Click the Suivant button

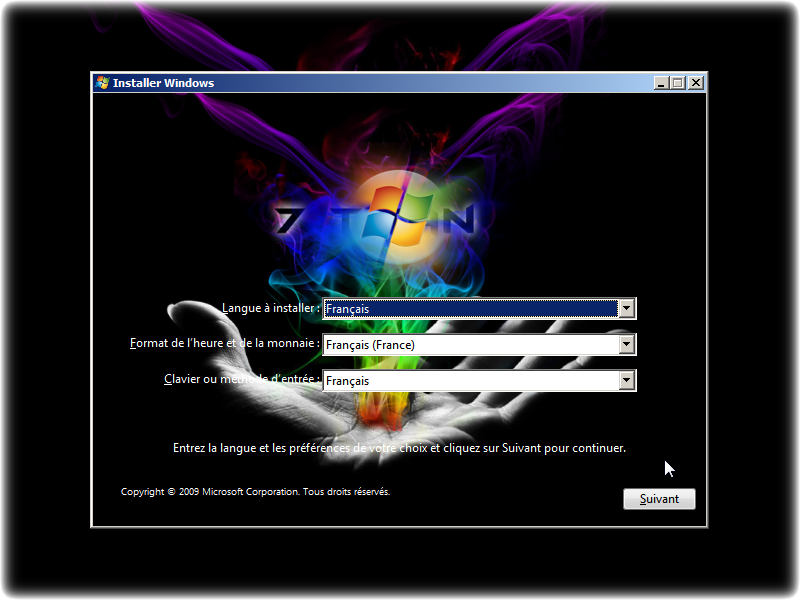point(659,499)
